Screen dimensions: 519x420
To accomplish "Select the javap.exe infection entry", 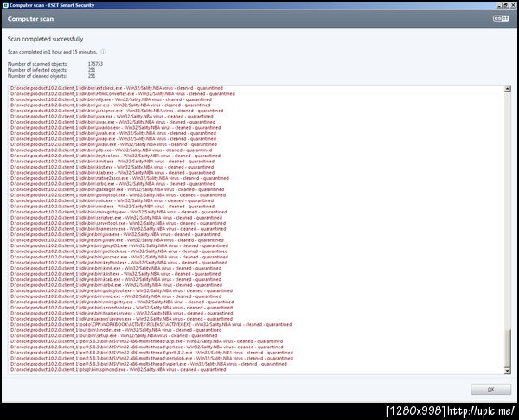I will tap(113, 139).
